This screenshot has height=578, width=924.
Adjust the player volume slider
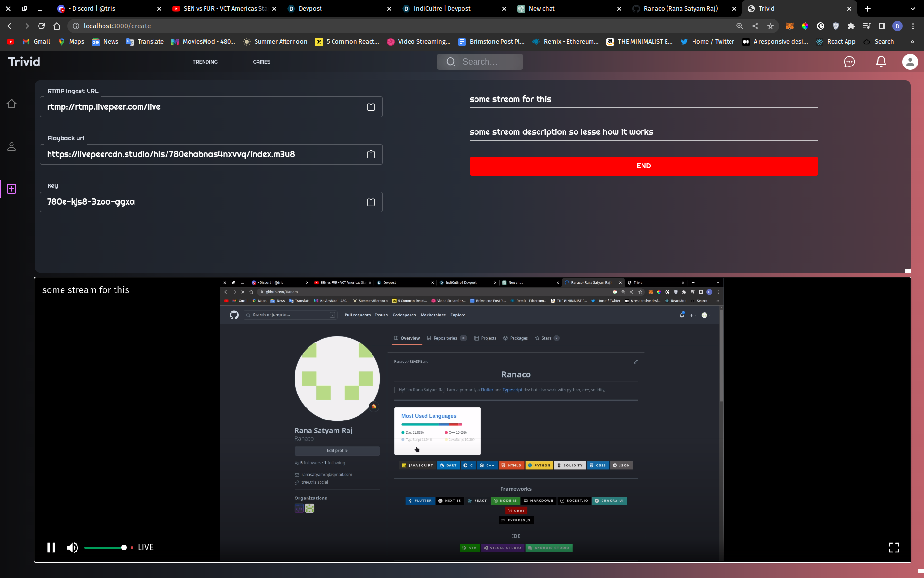tap(105, 548)
